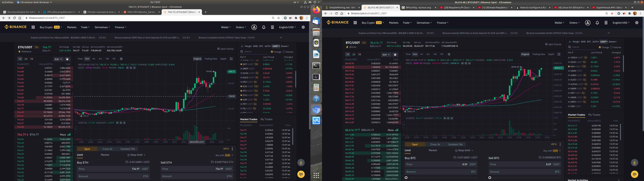Click the Buy BTC amount slider handle

coord(406,178)
